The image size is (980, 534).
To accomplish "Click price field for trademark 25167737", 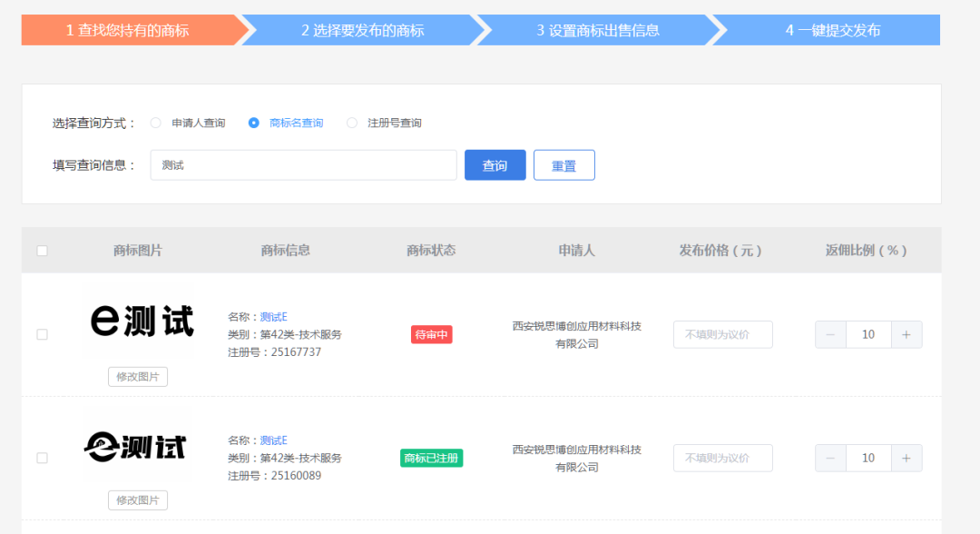I will point(722,334).
